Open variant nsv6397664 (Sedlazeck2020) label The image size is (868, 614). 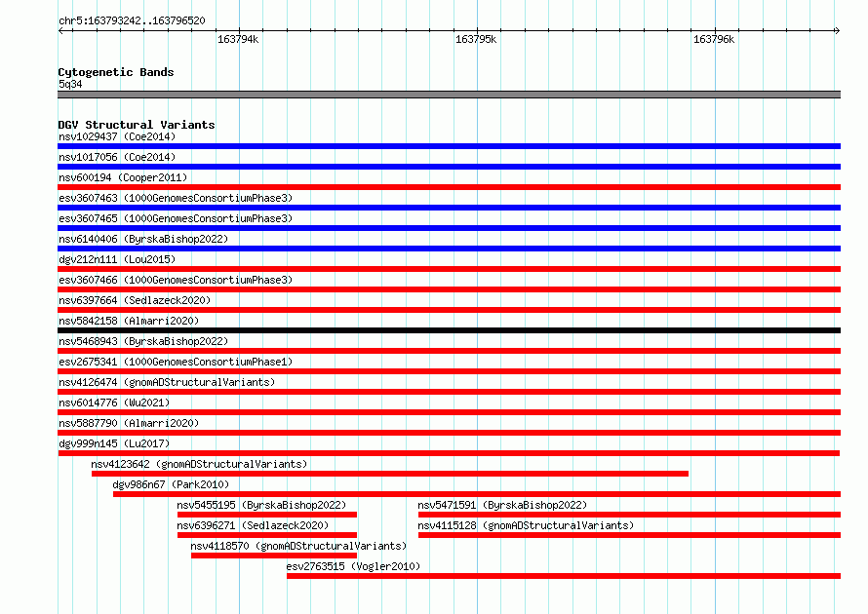[135, 300]
